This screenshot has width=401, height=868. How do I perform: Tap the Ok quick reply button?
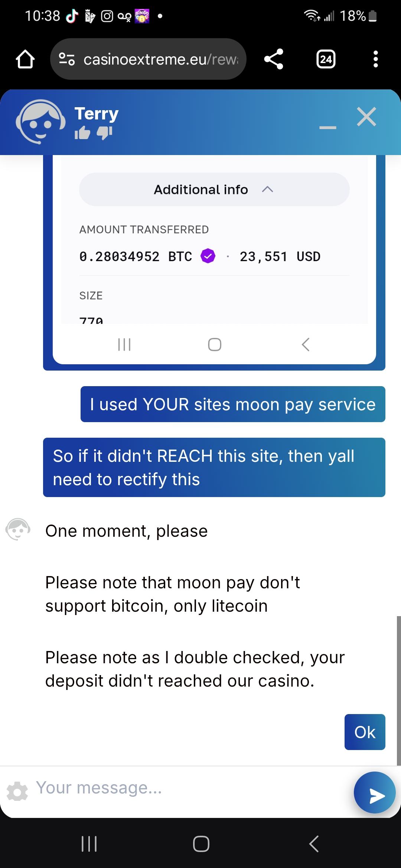[365, 732]
